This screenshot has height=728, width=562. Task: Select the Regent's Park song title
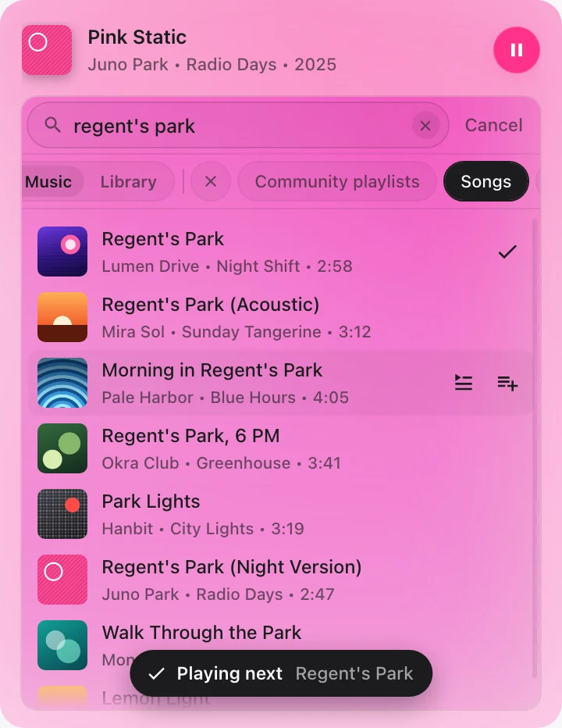(163, 239)
